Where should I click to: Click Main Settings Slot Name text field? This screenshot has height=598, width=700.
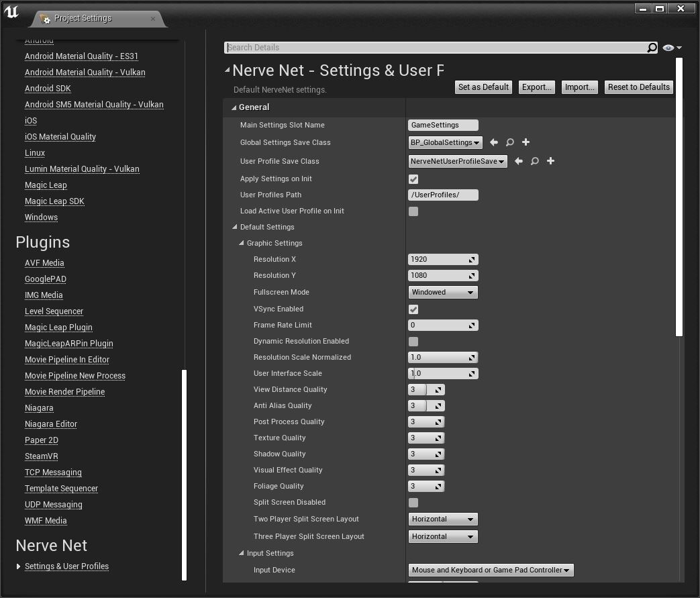coord(443,125)
